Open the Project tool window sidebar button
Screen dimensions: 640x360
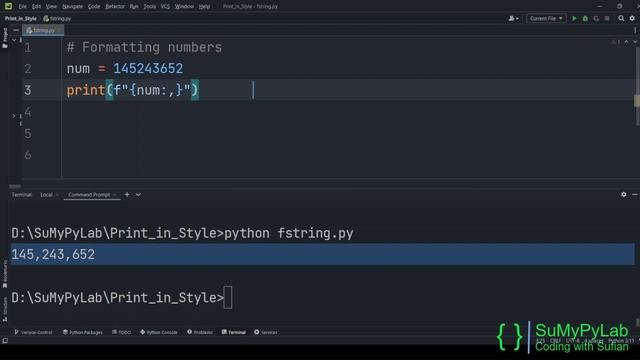click(x=4, y=38)
